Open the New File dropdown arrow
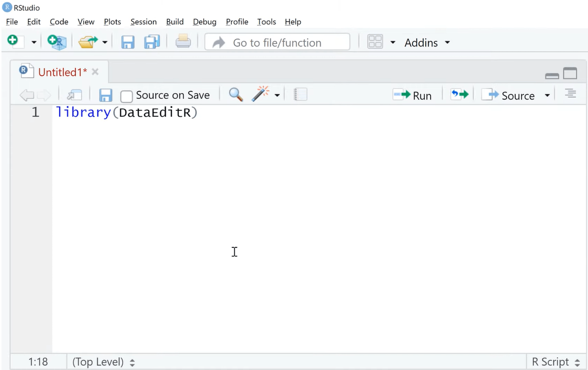 pyautogui.click(x=34, y=43)
